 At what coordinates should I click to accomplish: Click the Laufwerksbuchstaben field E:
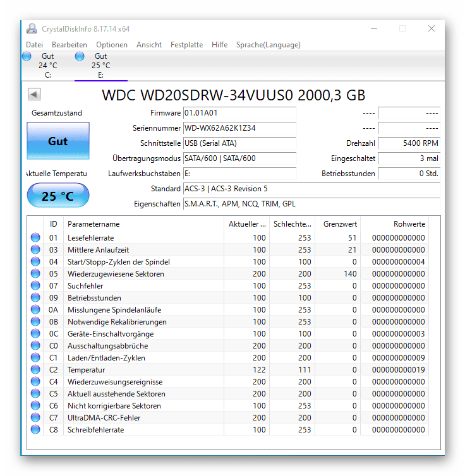(240, 174)
